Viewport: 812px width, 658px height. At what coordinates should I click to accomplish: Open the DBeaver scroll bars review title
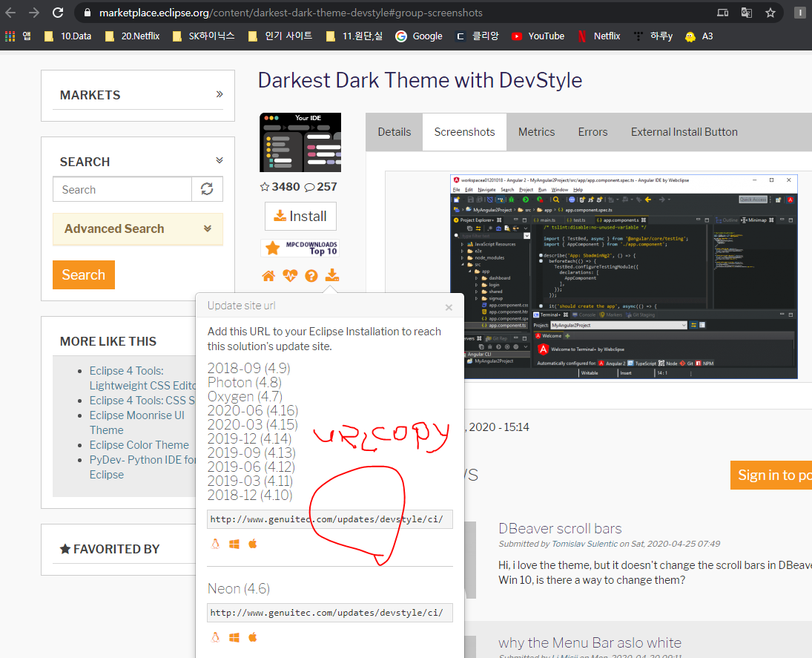pos(560,528)
